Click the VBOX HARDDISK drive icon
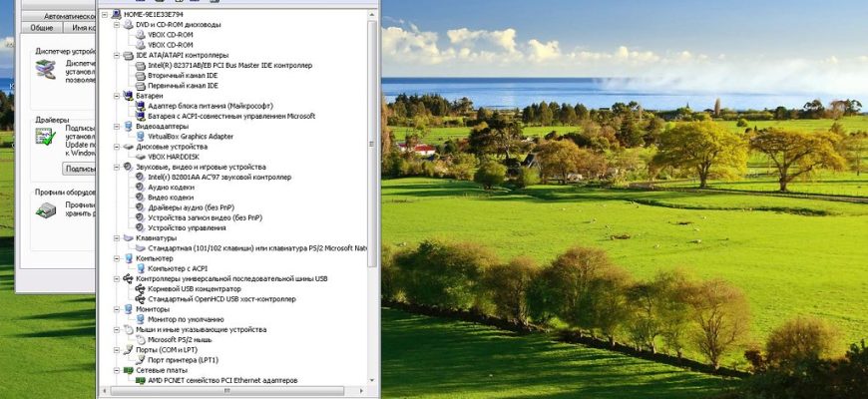This screenshot has width=868, height=399. (x=140, y=157)
